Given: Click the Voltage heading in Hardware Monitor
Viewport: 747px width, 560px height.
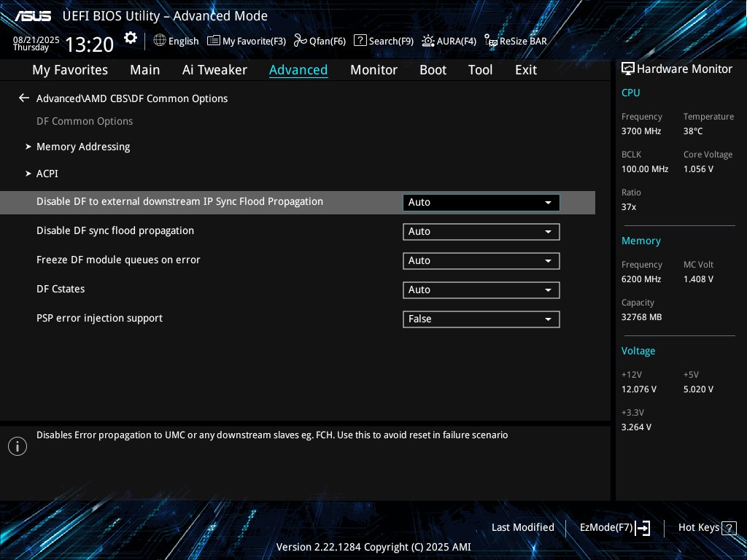Looking at the screenshot, I should point(638,351).
